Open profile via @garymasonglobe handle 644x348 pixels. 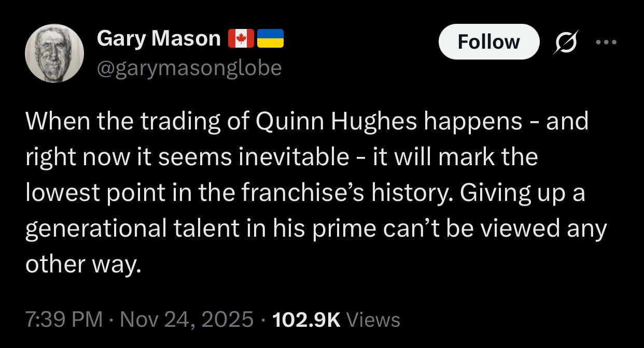(x=190, y=67)
